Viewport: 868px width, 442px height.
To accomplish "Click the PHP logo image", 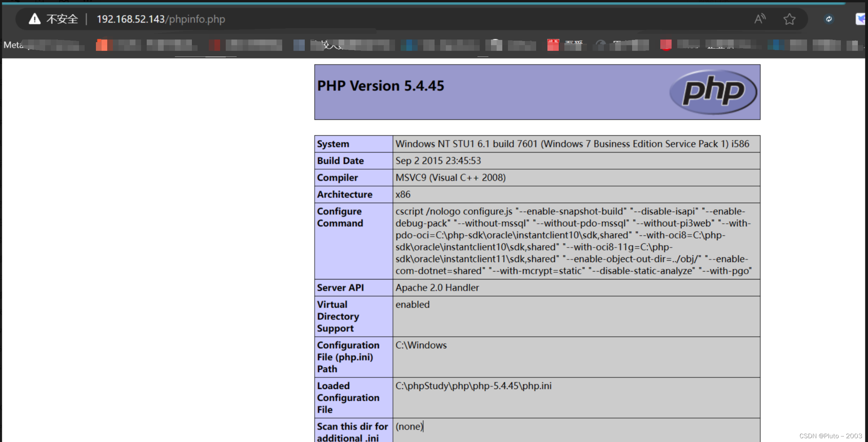I will tap(713, 92).
